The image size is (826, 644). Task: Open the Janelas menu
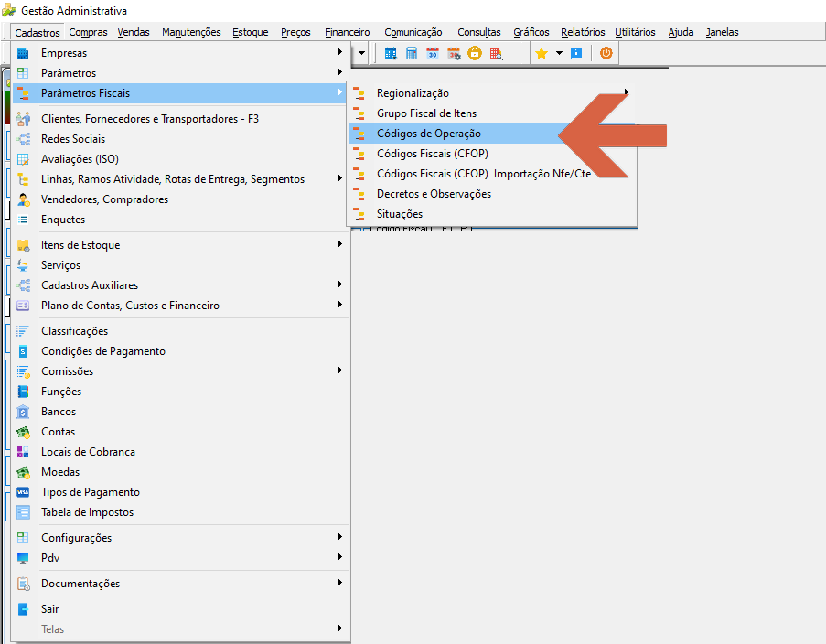722,32
